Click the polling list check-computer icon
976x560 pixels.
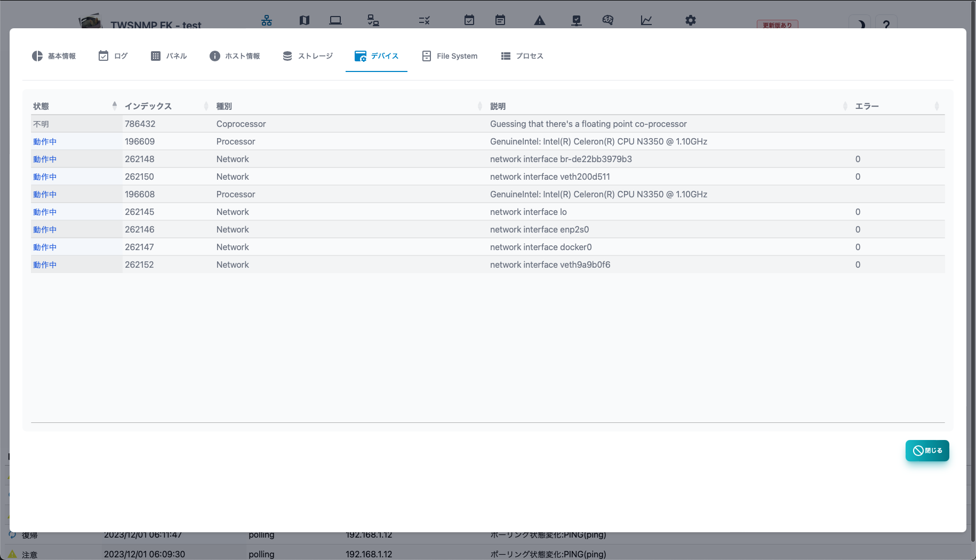click(373, 20)
